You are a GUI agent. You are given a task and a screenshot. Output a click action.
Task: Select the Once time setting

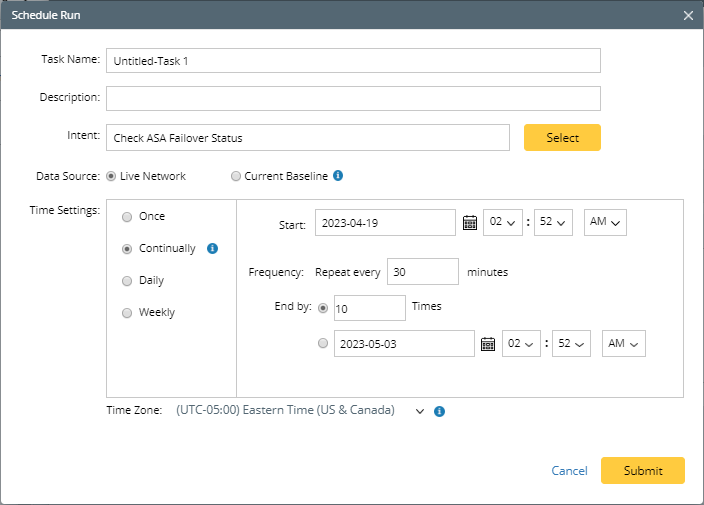tap(127, 217)
